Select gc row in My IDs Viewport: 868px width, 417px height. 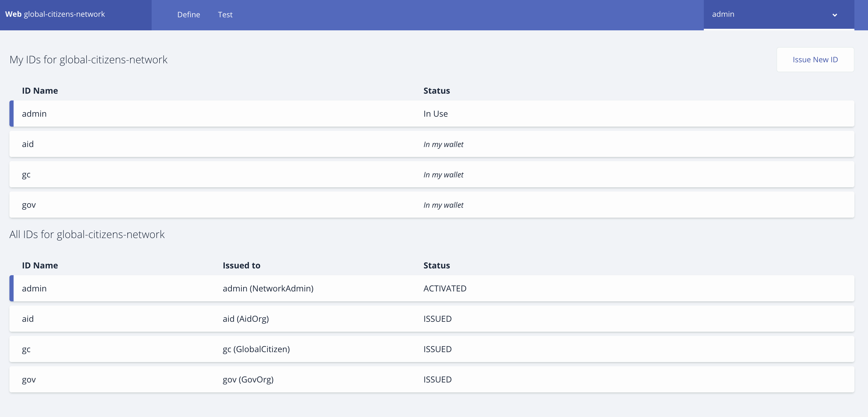26,174
